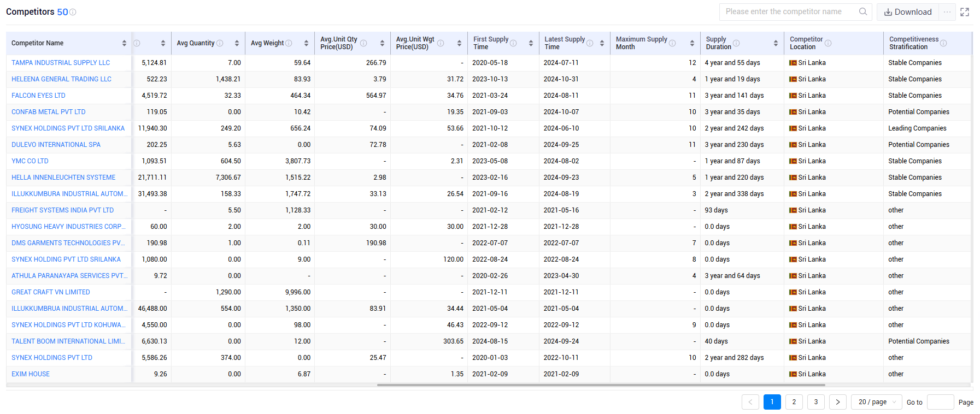
Task: Click the Avg Quantity info icon
Action: point(220,43)
